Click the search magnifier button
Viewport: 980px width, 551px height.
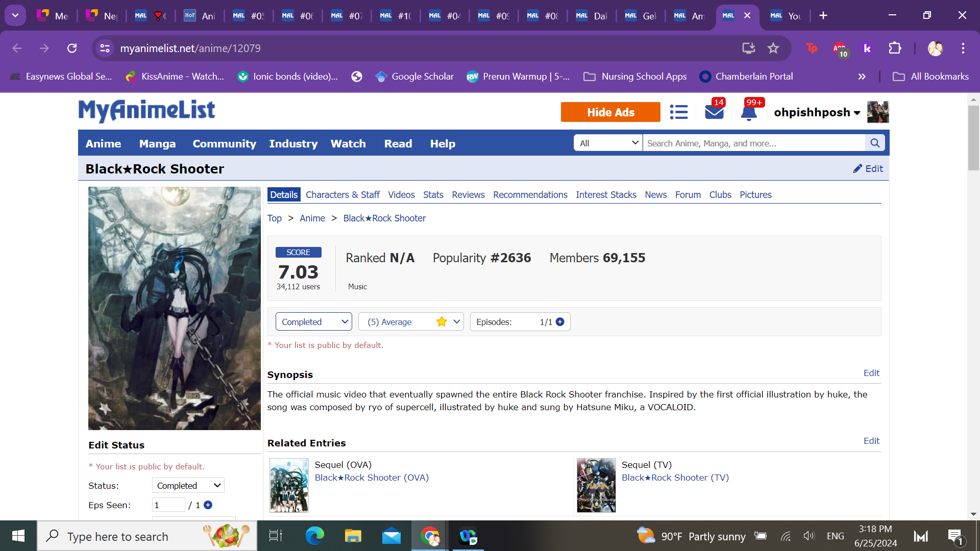click(x=875, y=143)
